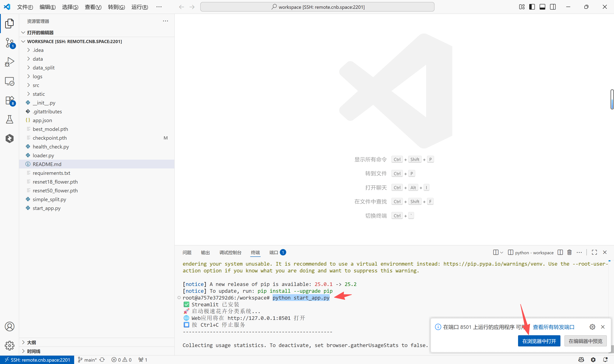Image resolution: width=614 pixels, height=364 pixels.
Task: Click the editor vertical scrollbar thumb
Action: coord(612,99)
